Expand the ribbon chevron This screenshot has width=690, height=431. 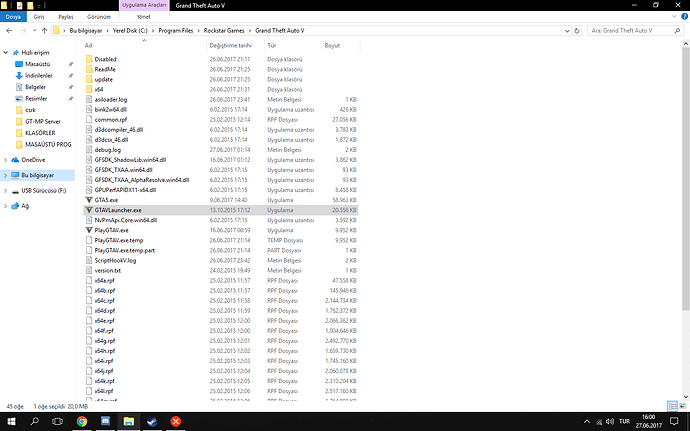[674, 17]
